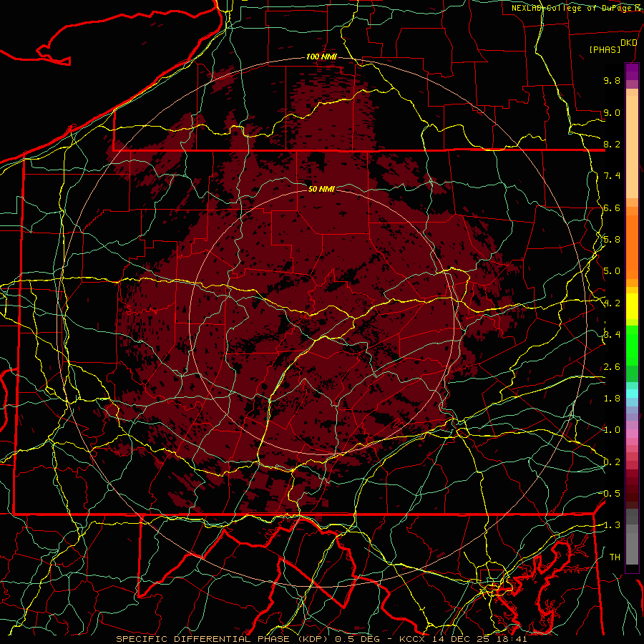The height and width of the screenshot is (644, 644).
Task: Click the 18:41 timestamp in caption
Action: pyautogui.click(x=513, y=639)
